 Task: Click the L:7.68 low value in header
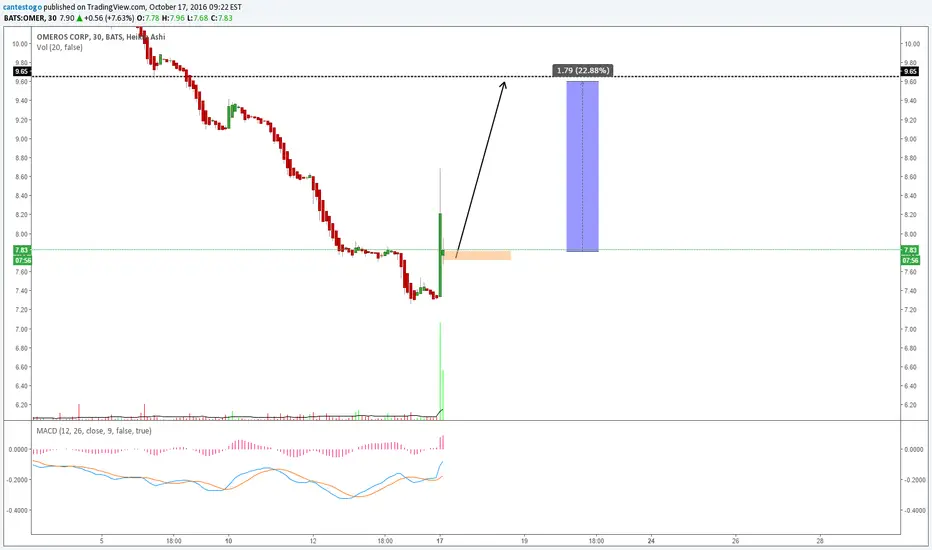[x=198, y=18]
